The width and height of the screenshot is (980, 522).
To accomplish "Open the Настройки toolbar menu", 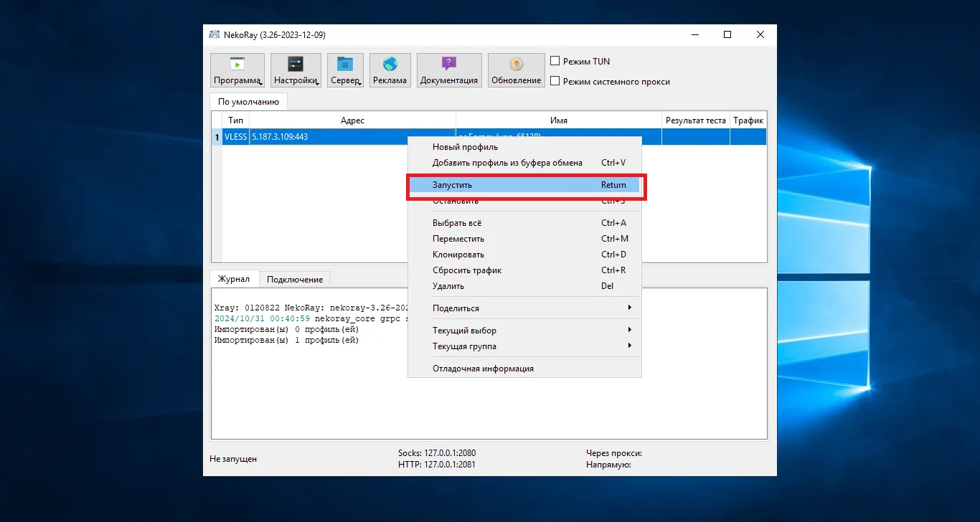I will [x=296, y=70].
